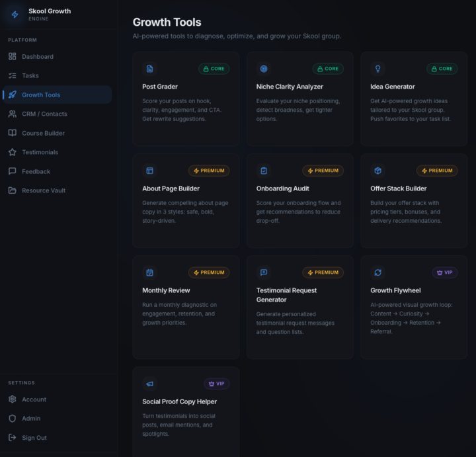Select Growth Tools in the sidebar
This screenshot has width=476, height=457.
57,95
